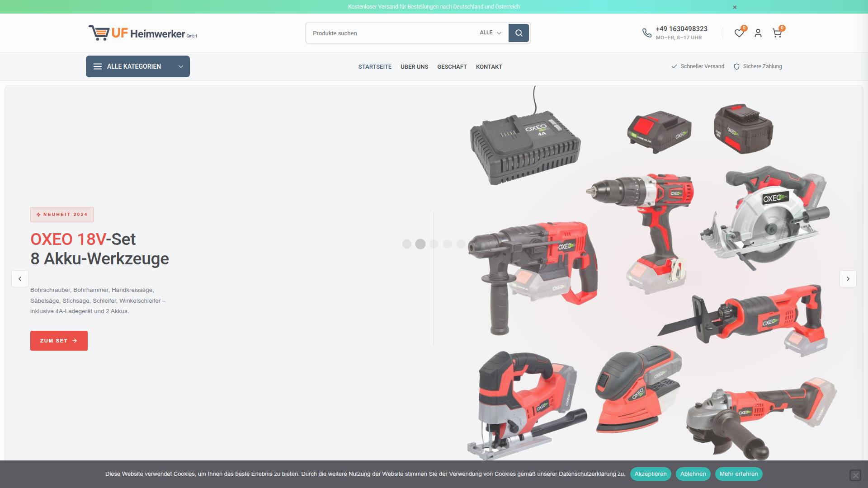868x488 pixels.
Task: Click the Sichere Zahlung text
Action: (763, 66)
